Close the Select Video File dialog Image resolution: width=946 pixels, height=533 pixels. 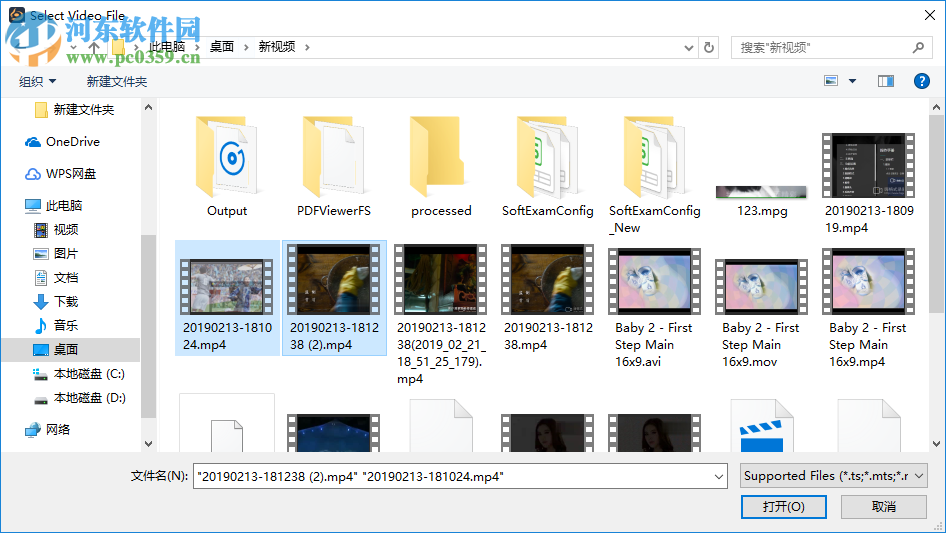point(930,15)
